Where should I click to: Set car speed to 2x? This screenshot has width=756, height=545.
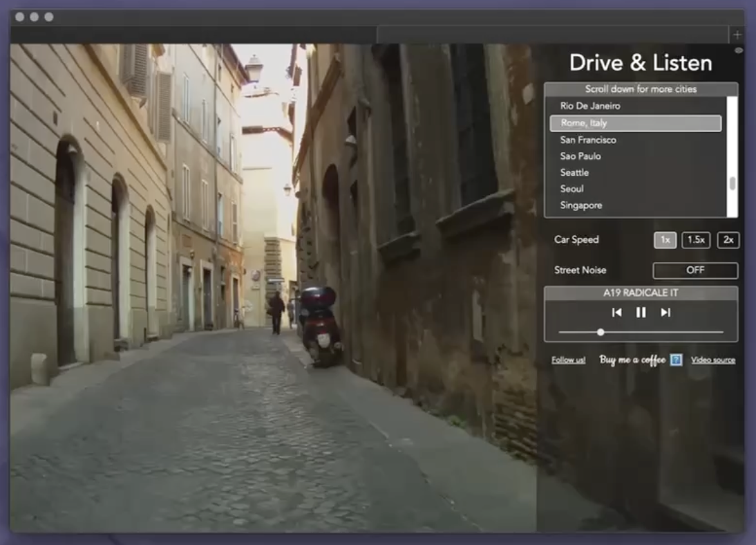(x=728, y=240)
